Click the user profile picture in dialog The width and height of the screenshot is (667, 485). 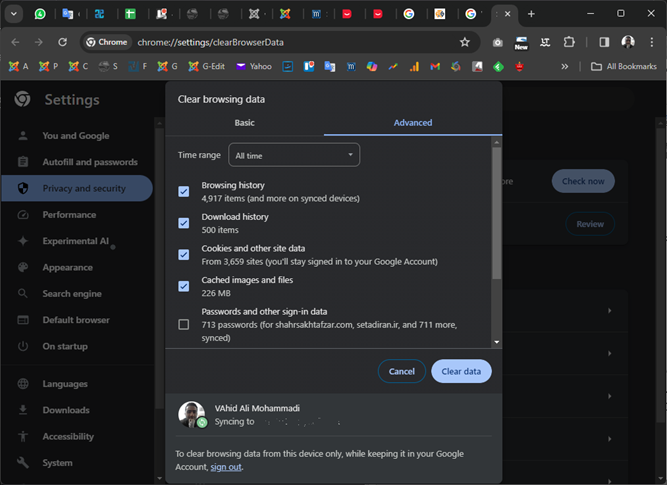[191, 414]
